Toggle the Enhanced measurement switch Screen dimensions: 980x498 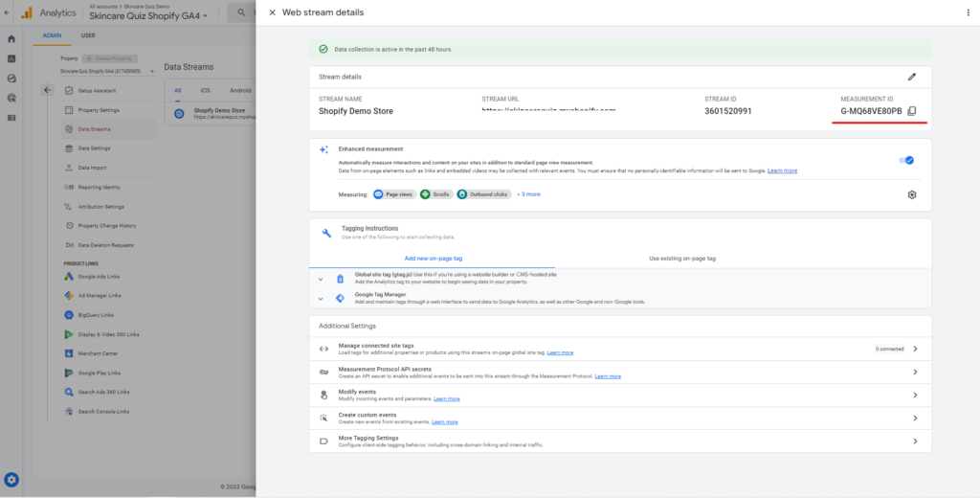coord(906,160)
